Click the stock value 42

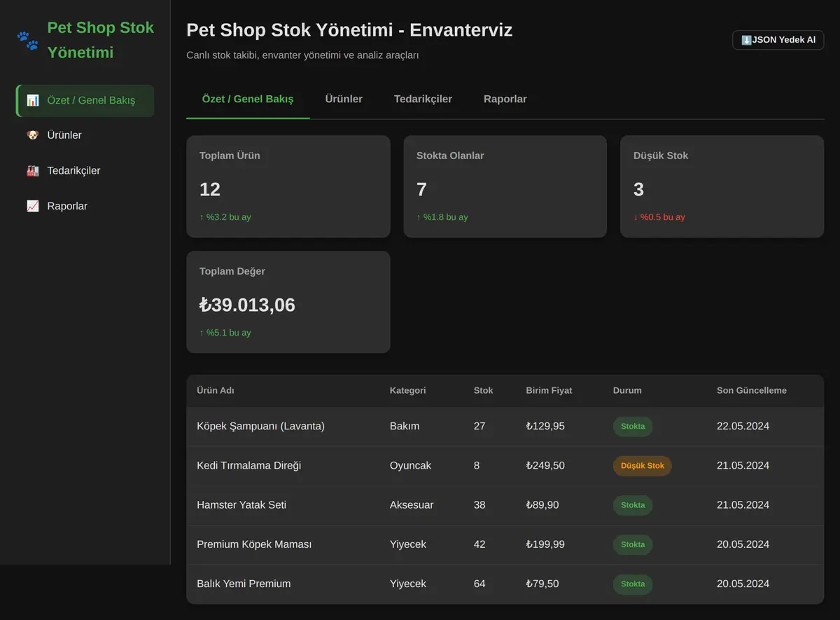pos(479,544)
